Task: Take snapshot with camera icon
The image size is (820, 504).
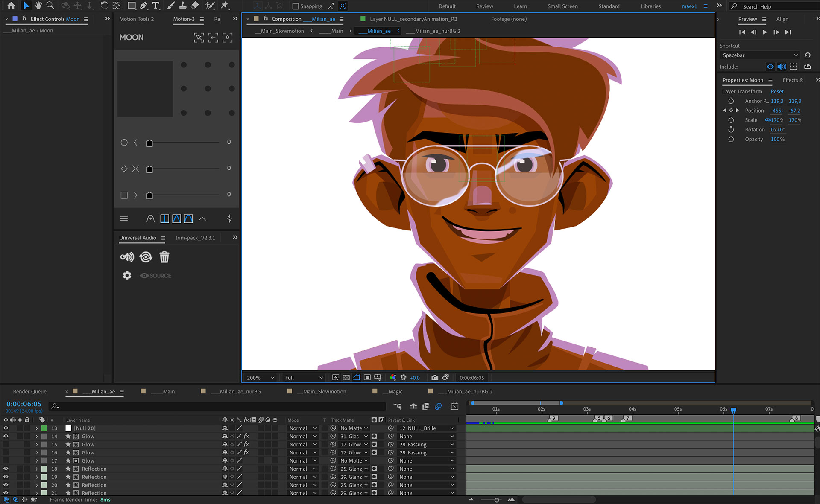Action: click(x=435, y=378)
